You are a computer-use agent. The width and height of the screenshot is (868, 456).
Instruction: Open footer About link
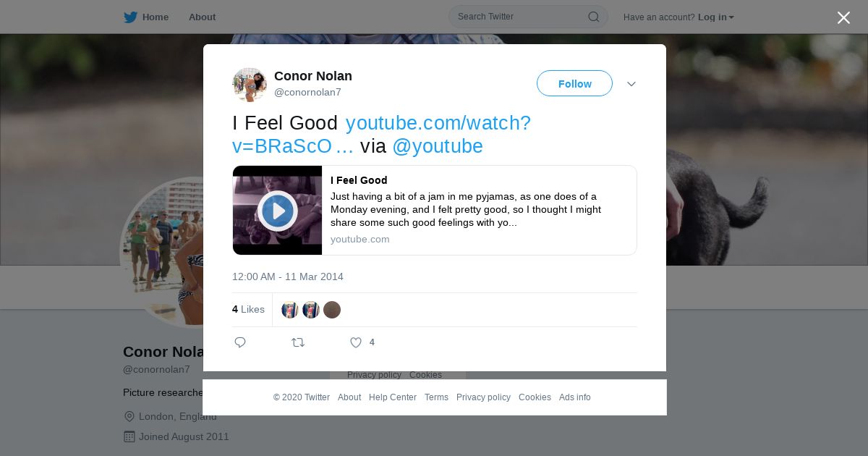pos(349,397)
